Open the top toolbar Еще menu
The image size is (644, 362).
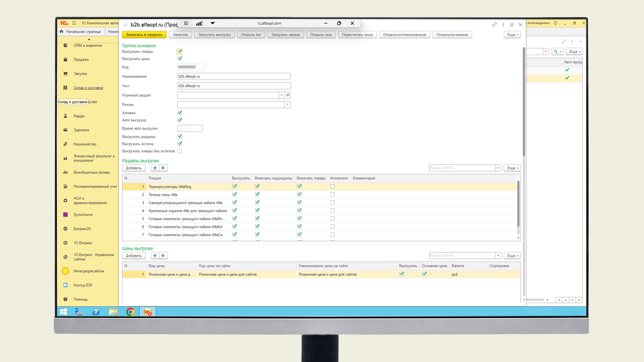[x=512, y=35]
